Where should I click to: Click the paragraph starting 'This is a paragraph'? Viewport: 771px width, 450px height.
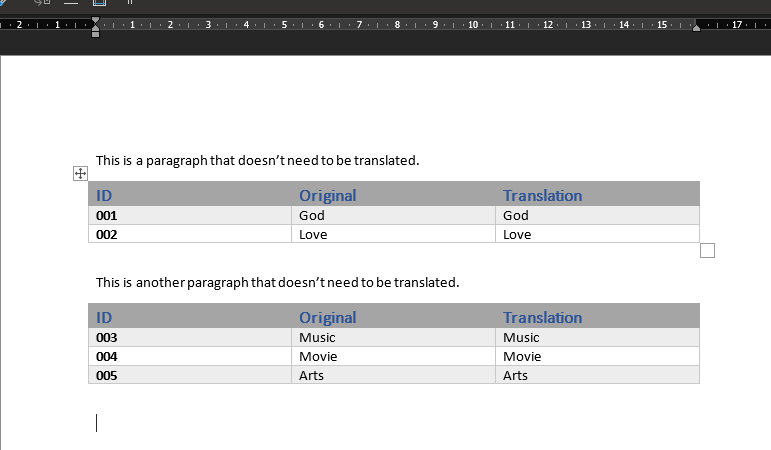[258, 160]
